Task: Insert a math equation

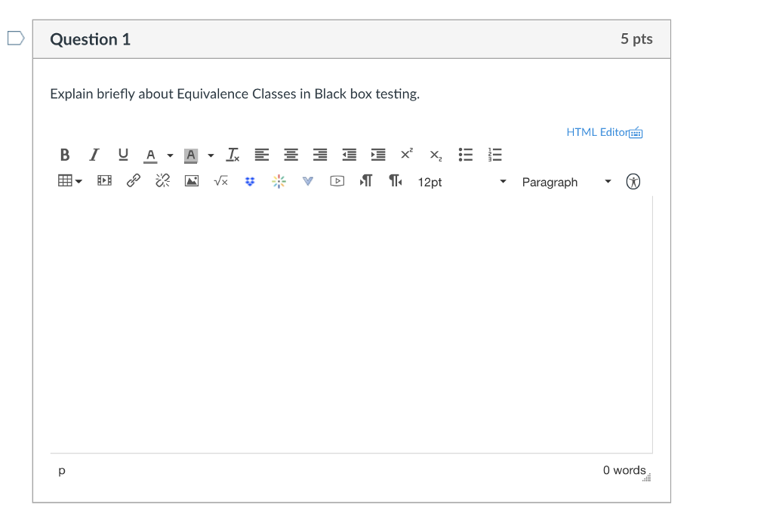Action: [x=220, y=181]
